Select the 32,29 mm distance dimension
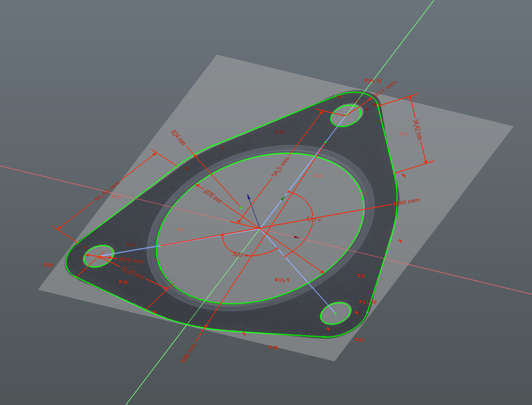This screenshot has width=532, height=405. (132, 273)
